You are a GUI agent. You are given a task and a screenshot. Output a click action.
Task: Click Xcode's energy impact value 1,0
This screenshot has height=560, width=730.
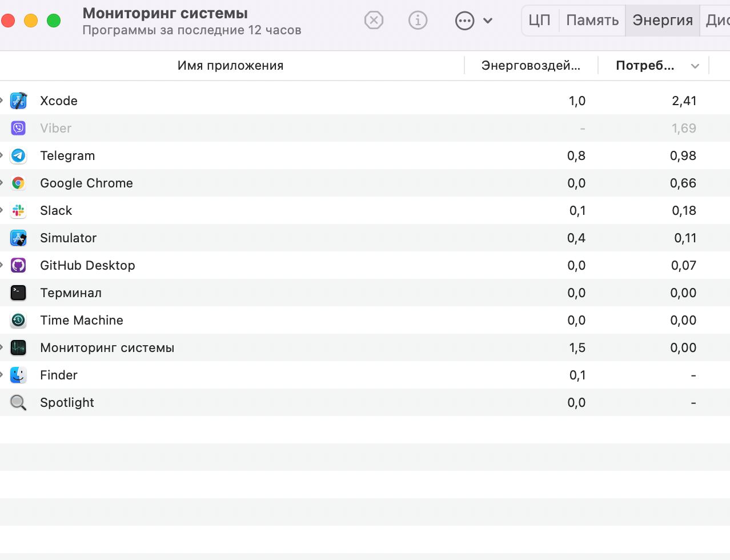click(577, 101)
